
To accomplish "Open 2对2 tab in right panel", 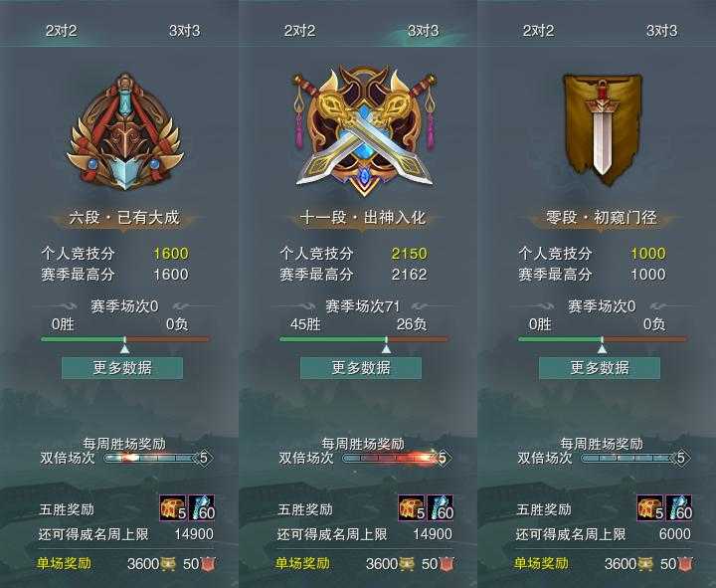I will click(x=538, y=31).
